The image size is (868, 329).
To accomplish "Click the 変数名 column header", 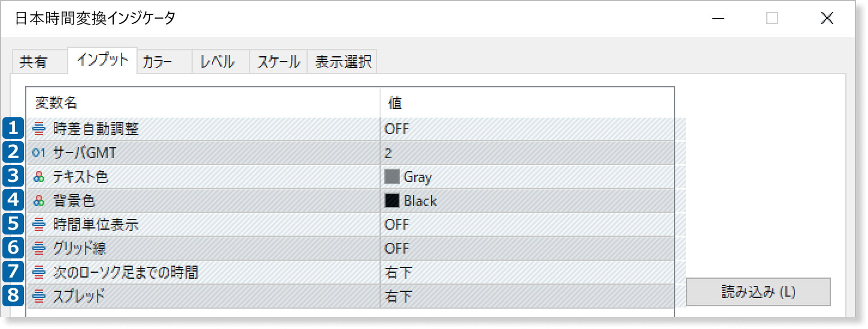I will coord(56,103).
